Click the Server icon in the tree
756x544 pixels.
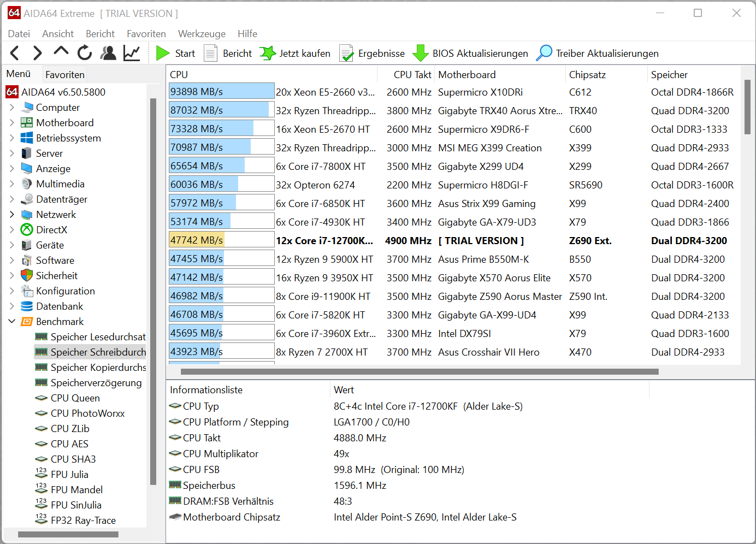pos(27,153)
